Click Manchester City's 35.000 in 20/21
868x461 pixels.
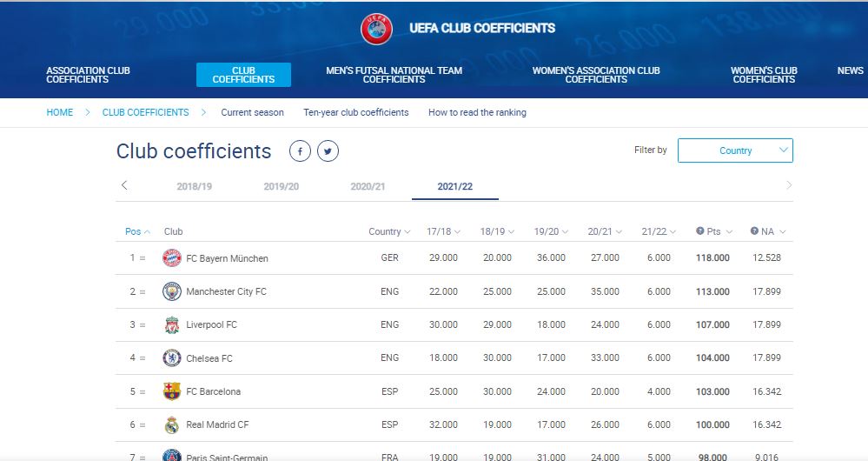605,291
